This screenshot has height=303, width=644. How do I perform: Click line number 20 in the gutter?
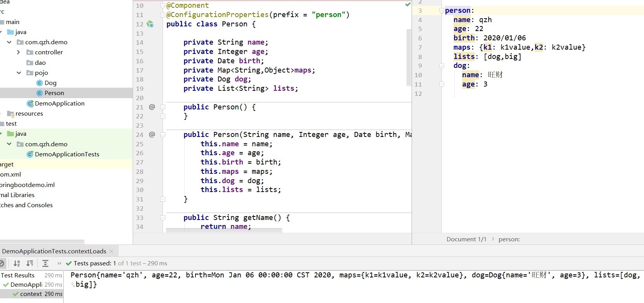pos(140,98)
